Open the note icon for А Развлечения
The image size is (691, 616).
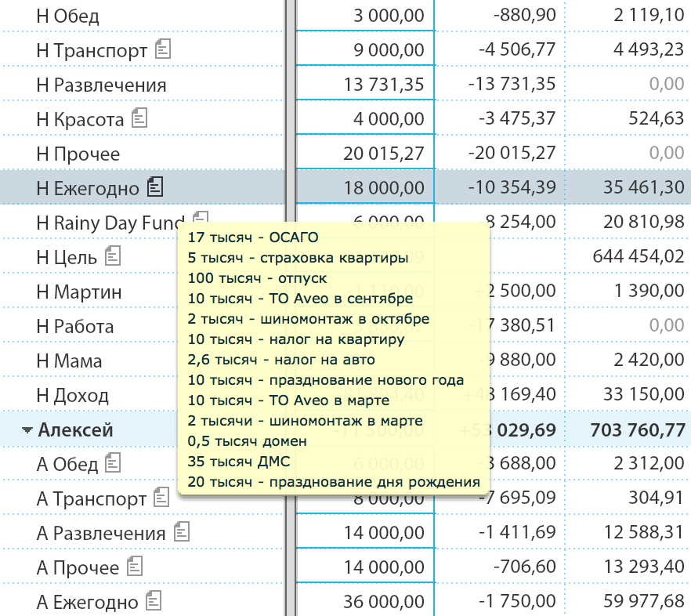point(182,532)
